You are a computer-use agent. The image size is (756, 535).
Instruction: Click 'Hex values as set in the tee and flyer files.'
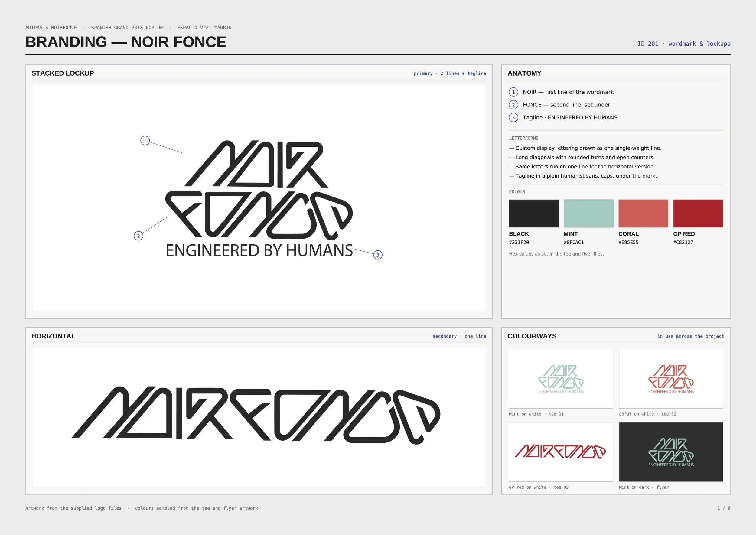(x=556, y=254)
